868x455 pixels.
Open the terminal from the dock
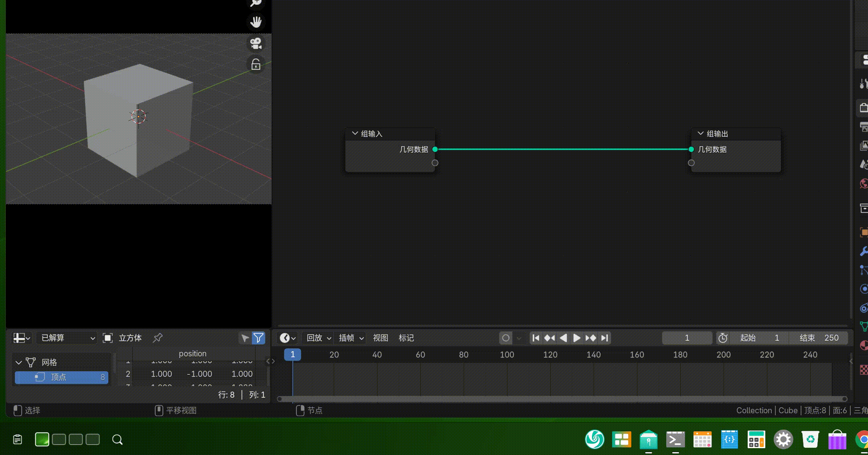(x=675, y=440)
